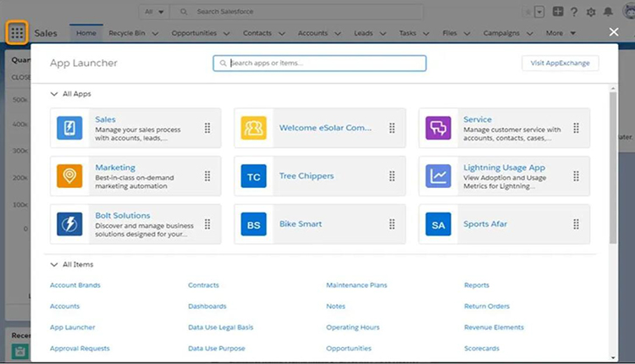Click the drag handle on Tree Chippers tile
The width and height of the screenshot is (635, 364).
tap(392, 176)
